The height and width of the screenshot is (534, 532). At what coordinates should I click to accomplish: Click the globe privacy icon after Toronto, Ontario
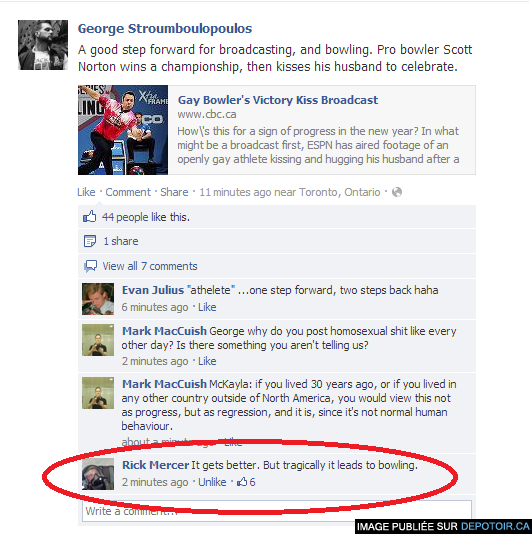click(397, 192)
